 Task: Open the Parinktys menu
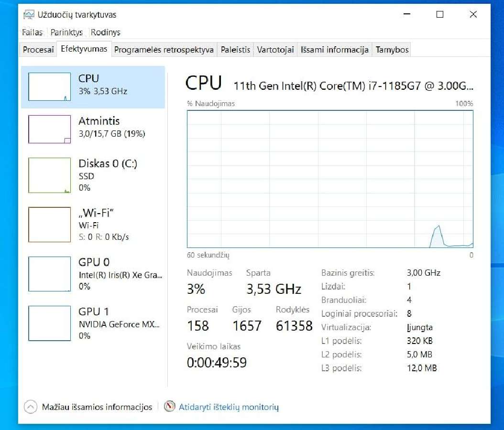(x=66, y=32)
